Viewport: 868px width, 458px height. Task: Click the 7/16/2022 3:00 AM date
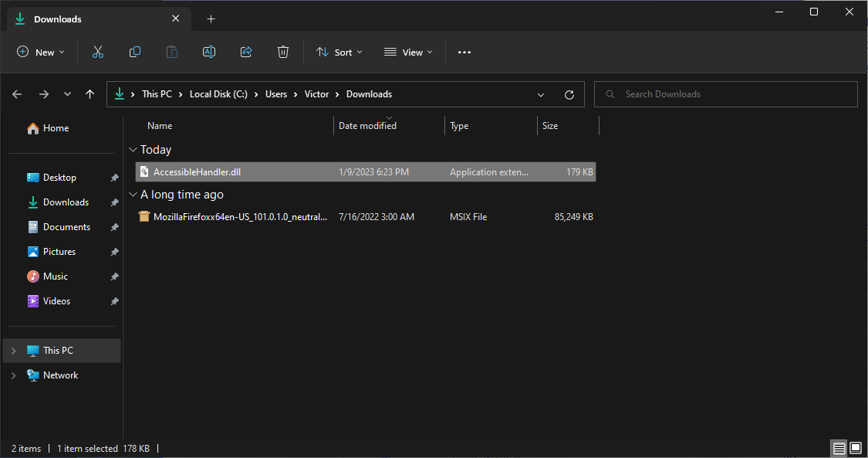pyautogui.click(x=377, y=217)
